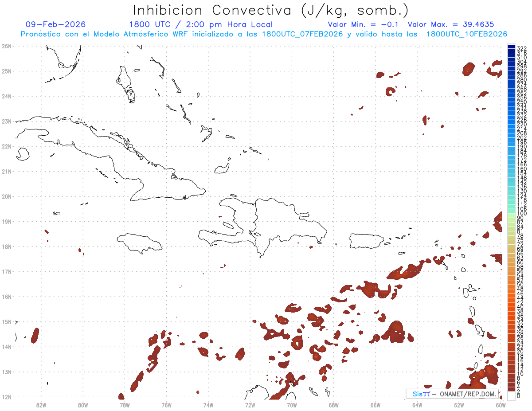532x411 pixels.
Task: Click the white 0 color swatch
Action: click(x=512, y=395)
